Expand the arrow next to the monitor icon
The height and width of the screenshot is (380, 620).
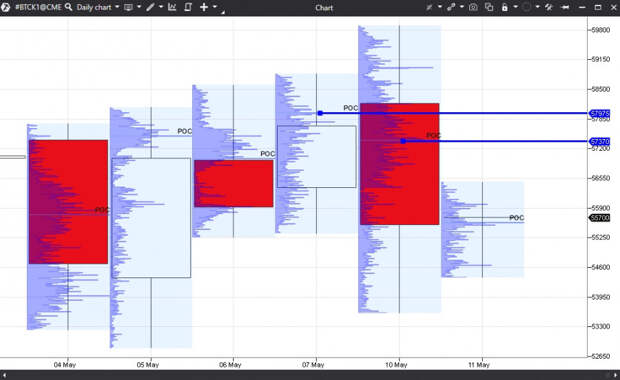[x=139, y=7]
